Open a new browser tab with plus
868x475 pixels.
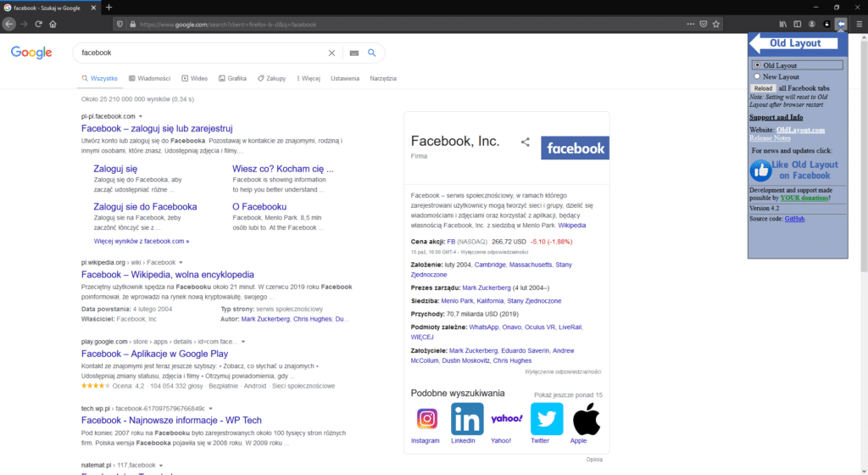(108, 7)
